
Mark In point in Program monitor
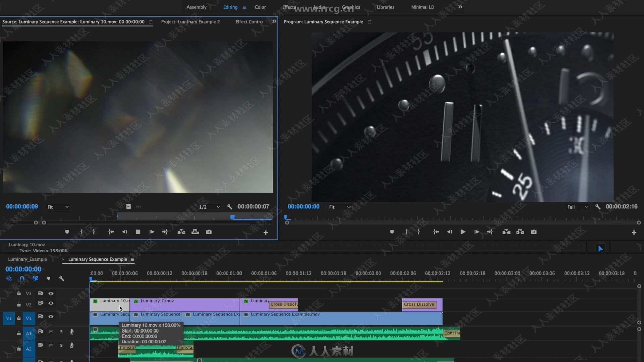click(407, 232)
